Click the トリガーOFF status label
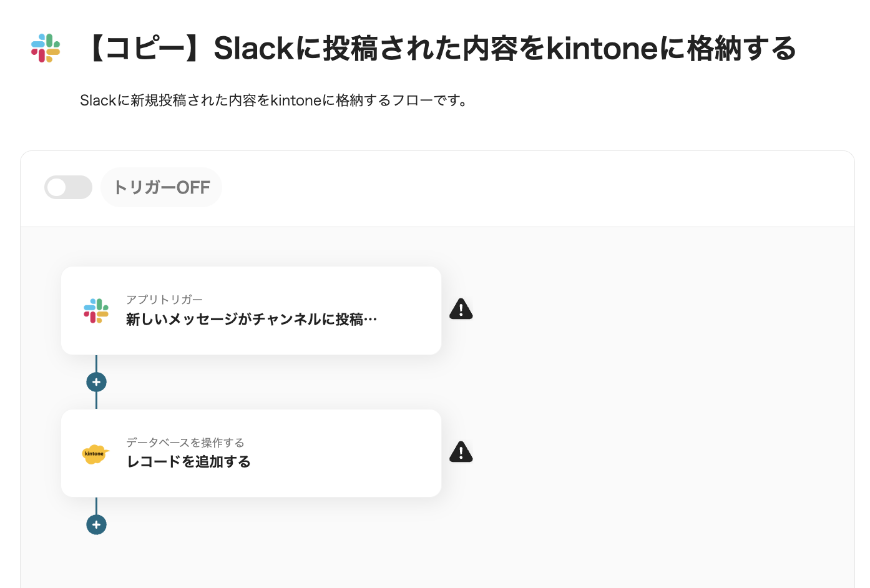The height and width of the screenshot is (588, 870). [x=162, y=187]
